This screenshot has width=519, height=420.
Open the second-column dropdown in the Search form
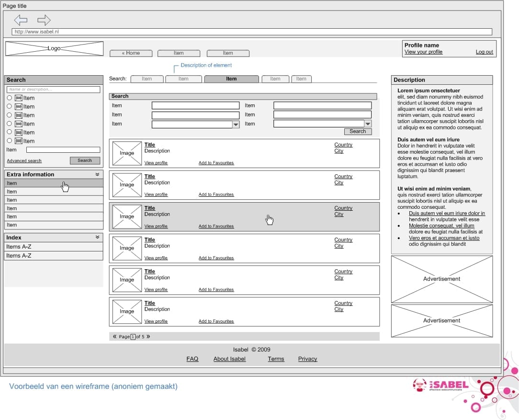[x=368, y=124]
